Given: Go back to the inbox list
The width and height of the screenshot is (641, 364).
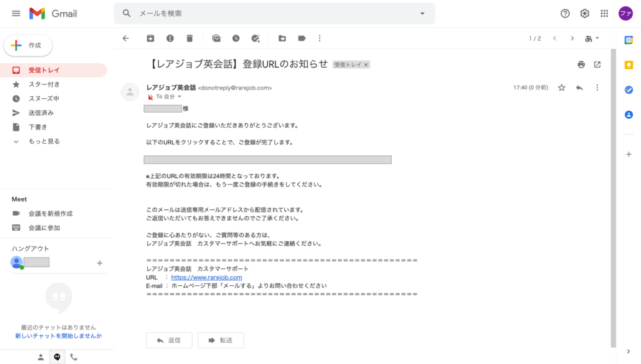Looking at the screenshot, I should point(125,38).
